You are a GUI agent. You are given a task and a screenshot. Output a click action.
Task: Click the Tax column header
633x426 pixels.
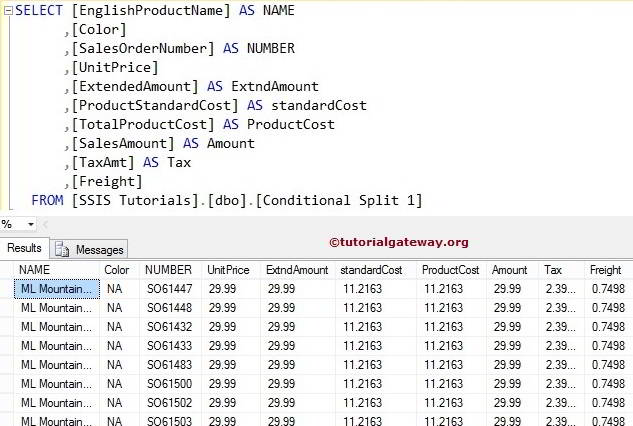tap(553, 270)
